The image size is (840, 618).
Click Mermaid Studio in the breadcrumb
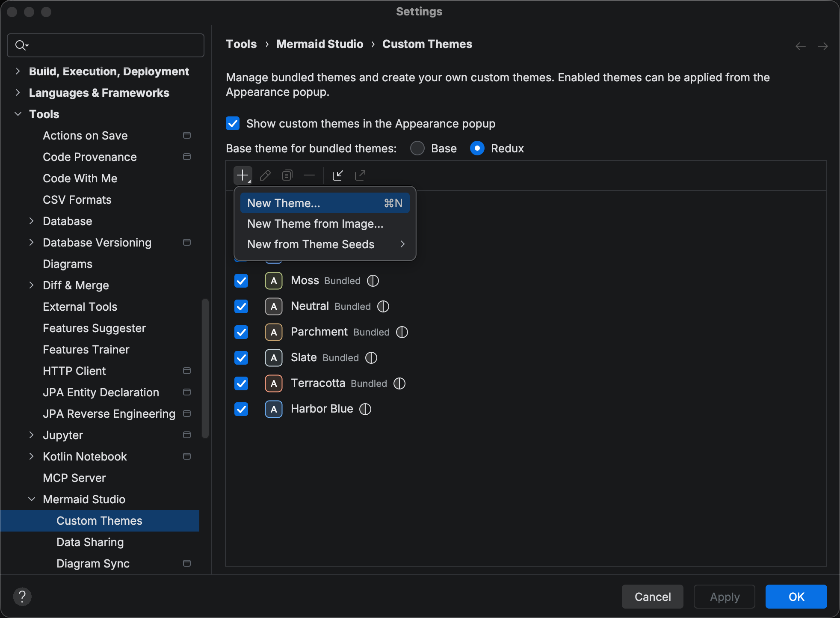(x=319, y=44)
